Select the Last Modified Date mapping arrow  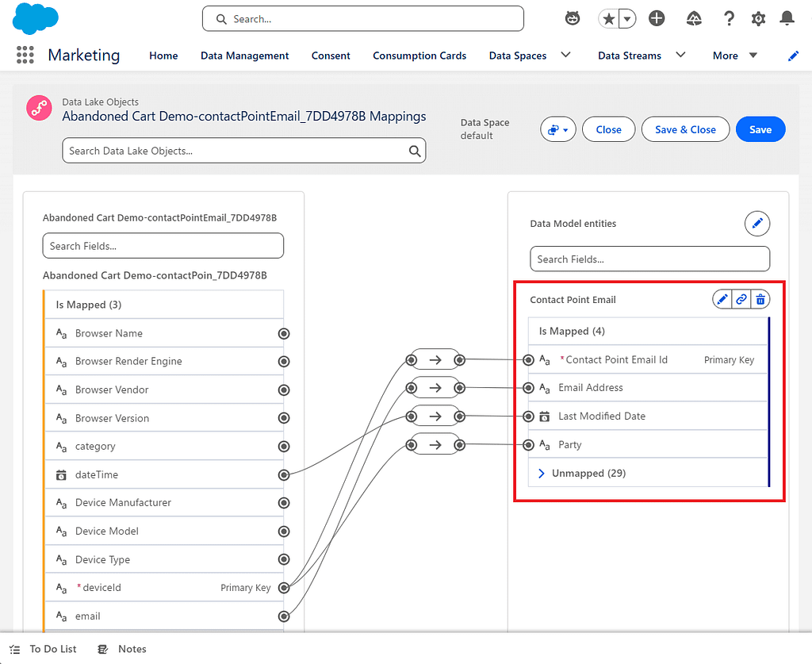click(435, 416)
